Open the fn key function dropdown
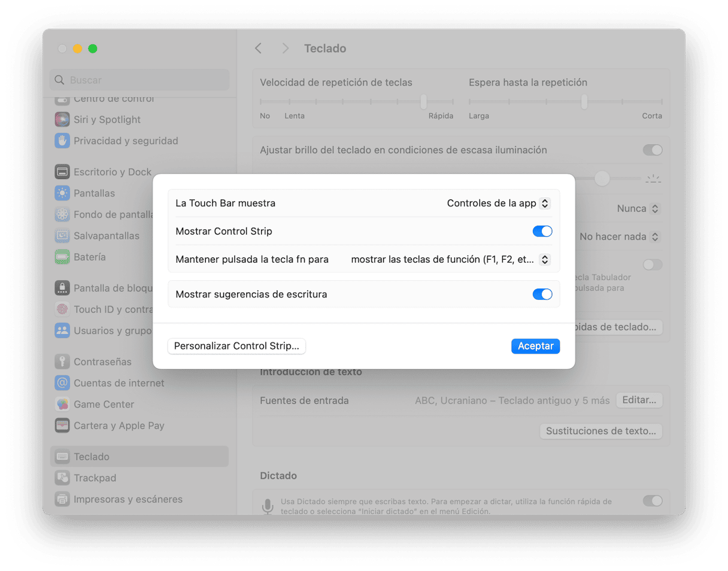The width and height of the screenshot is (728, 571). coord(450,260)
